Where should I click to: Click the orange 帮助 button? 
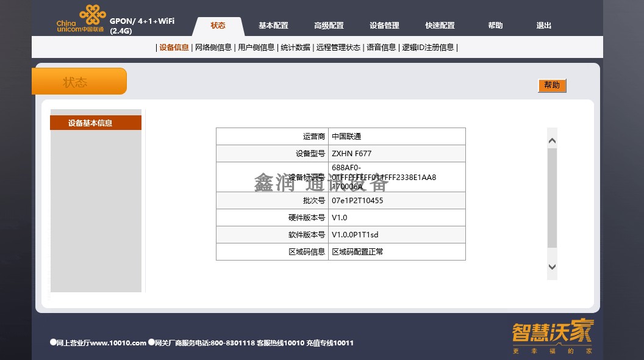(552, 85)
